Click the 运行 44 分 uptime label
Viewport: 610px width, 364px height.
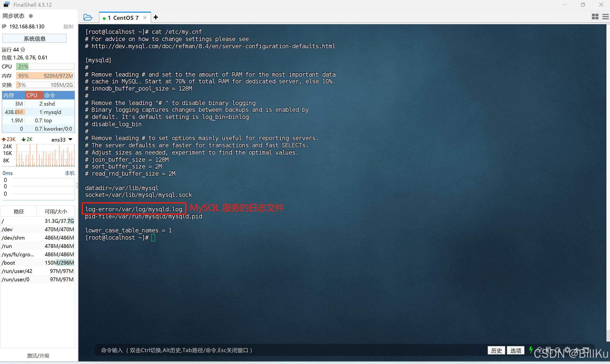[14, 50]
